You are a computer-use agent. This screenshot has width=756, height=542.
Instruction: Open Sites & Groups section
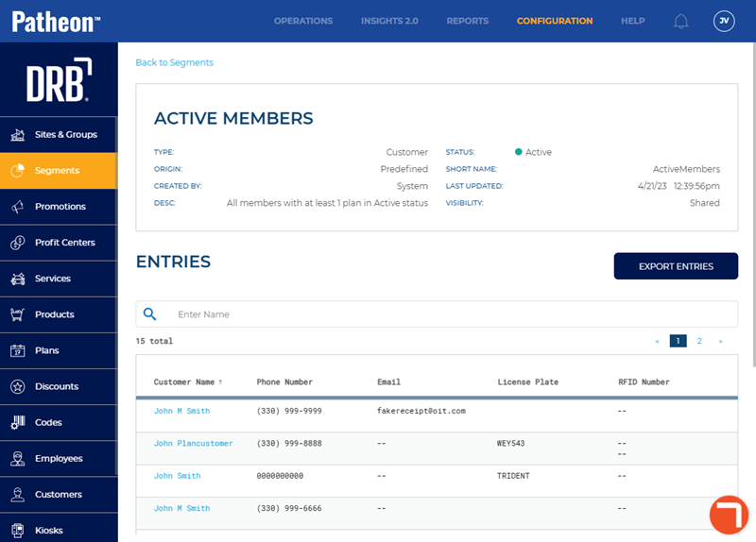pyautogui.click(x=59, y=135)
